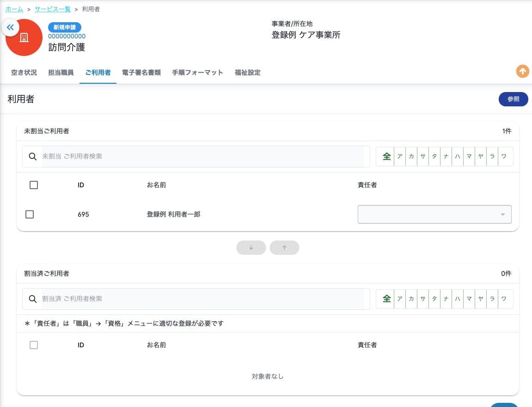Open 電子署名書類 tab
532x407 pixels.
[x=141, y=73]
